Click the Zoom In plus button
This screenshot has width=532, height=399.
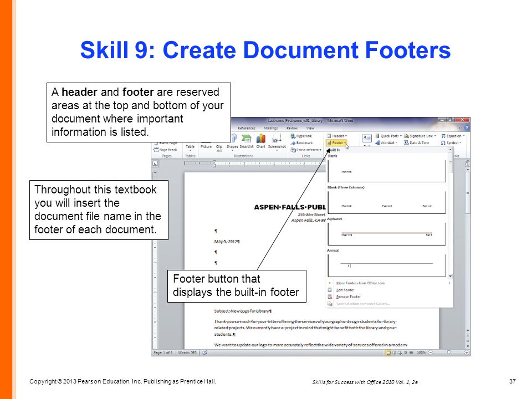tap(467, 353)
